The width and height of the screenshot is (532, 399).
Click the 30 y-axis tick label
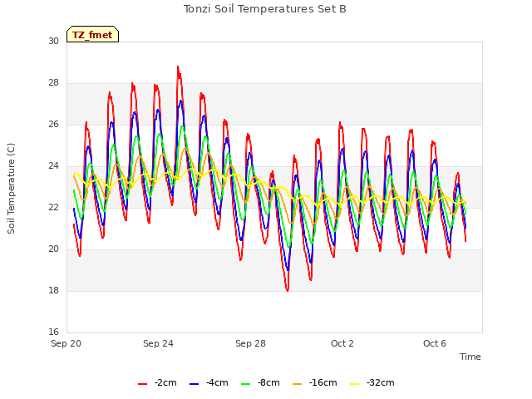coord(53,41)
